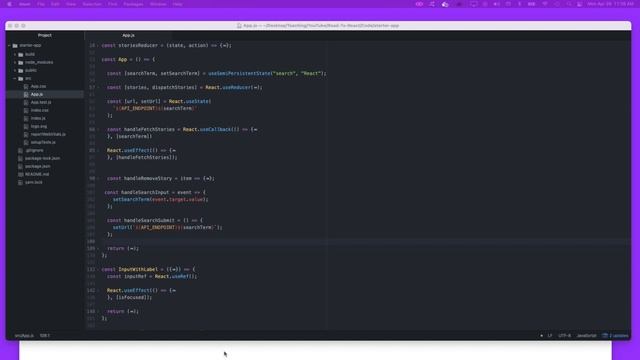The image size is (640, 360).
Task: Click the folder icon beside starter-app
Action: [15, 46]
